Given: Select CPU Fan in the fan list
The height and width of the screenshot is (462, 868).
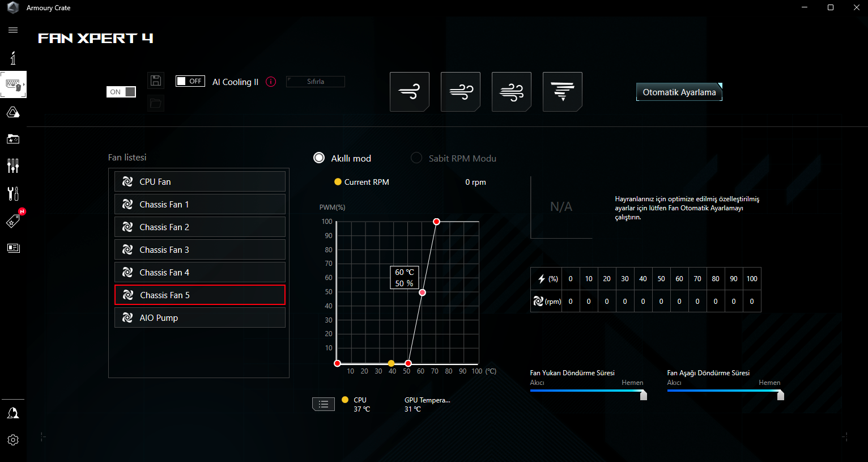Looking at the screenshot, I should 200,181.
